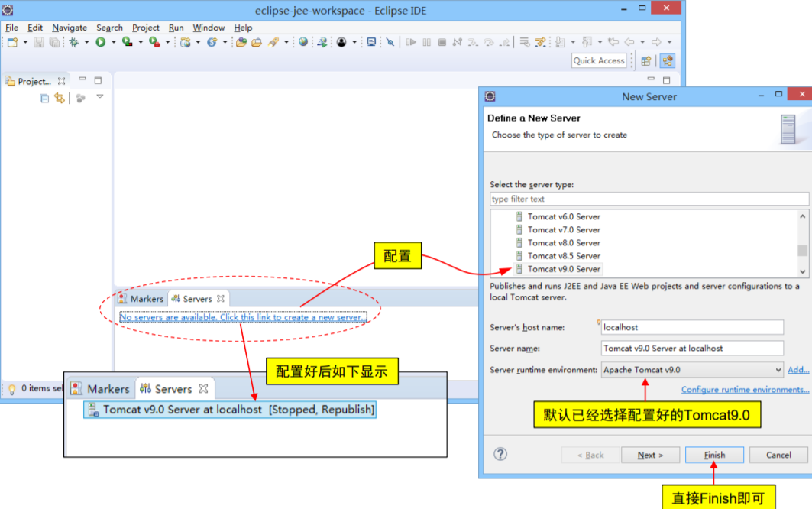Viewport: 812px width, 509px height.
Task: Open the Run configurations dropdown arrow
Action: [113, 43]
